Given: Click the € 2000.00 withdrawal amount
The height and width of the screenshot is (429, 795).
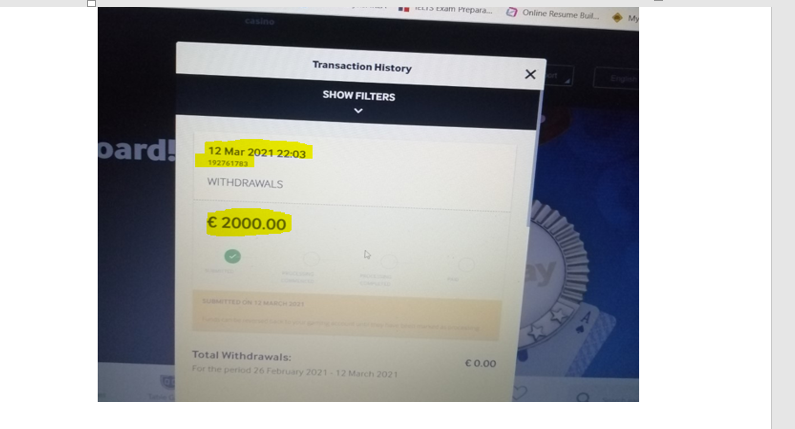Looking at the screenshot, I should [x=247, y=223].
